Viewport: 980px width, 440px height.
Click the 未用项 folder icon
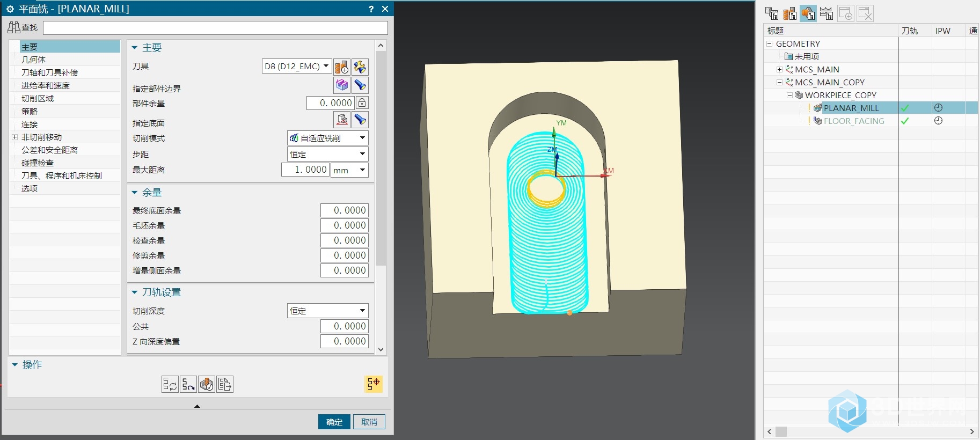788,56
